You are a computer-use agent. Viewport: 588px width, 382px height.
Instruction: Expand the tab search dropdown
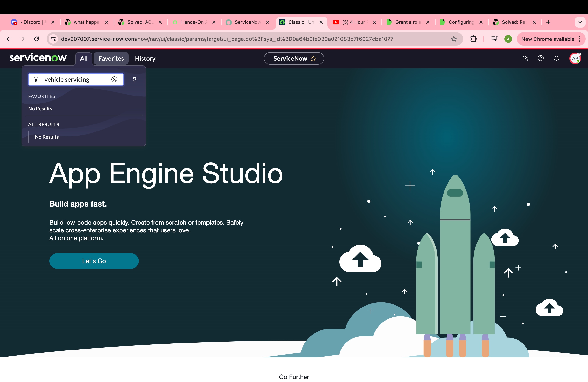[x=580, y=22]
